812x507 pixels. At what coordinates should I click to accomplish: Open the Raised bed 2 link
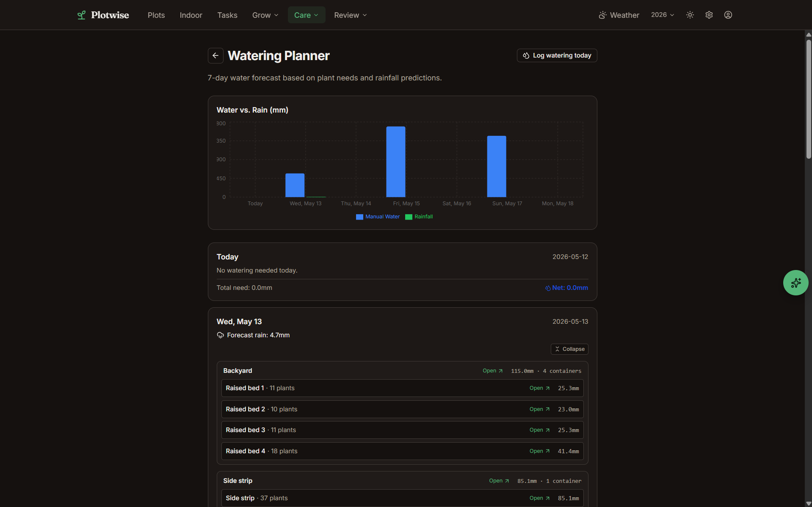coord(539,409)
